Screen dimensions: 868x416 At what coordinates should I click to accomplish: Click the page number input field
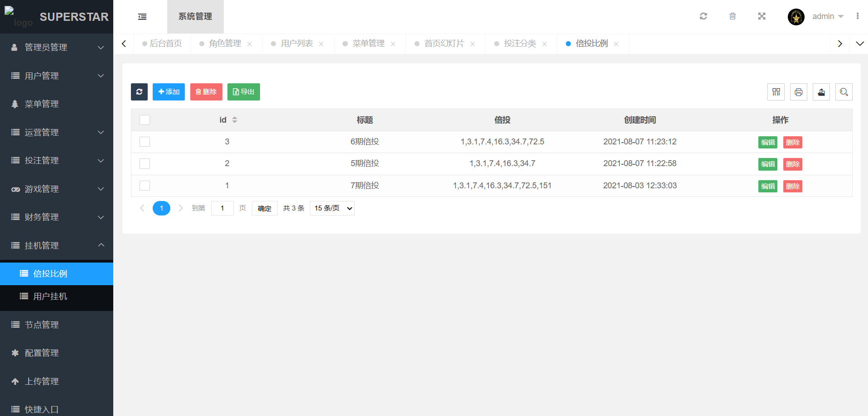[x=222, y=208]
